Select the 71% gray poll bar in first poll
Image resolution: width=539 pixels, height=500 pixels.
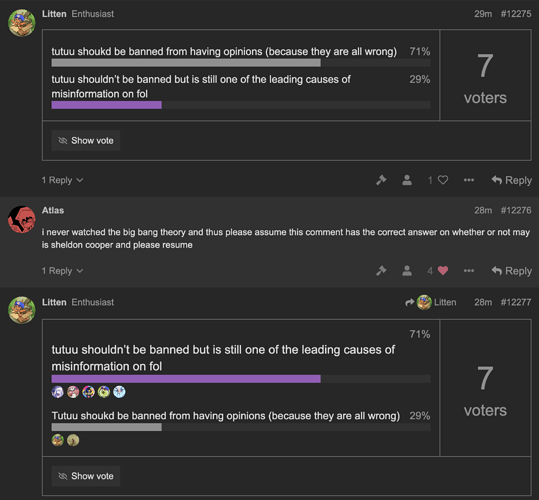coord(186,63)
